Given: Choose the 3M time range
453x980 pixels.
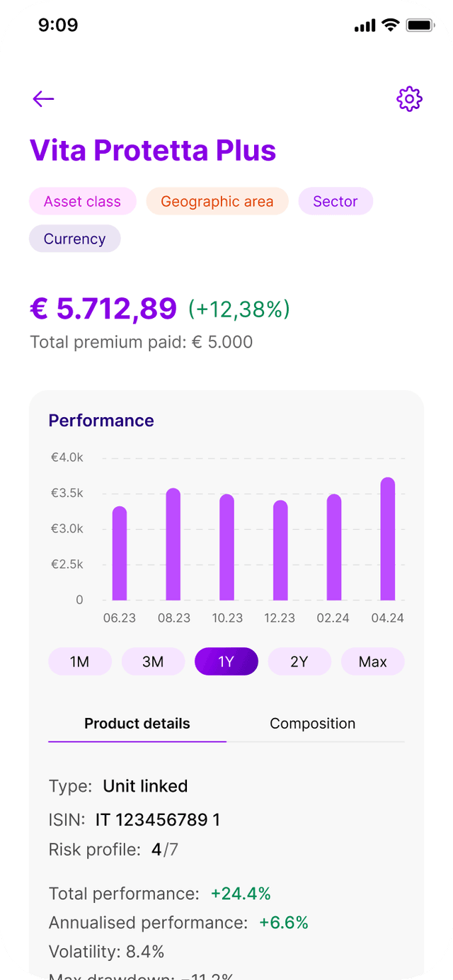Looking at the screenshot, I should click(x=153, y=661).
